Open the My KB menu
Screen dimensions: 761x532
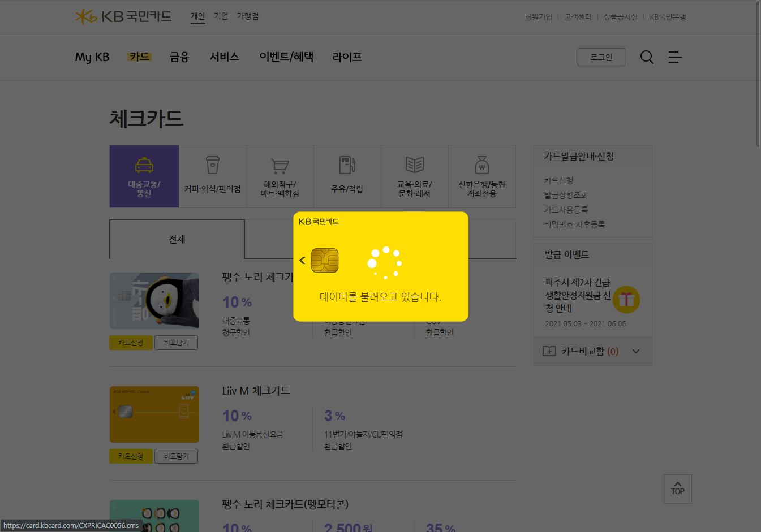coord(92,57)
